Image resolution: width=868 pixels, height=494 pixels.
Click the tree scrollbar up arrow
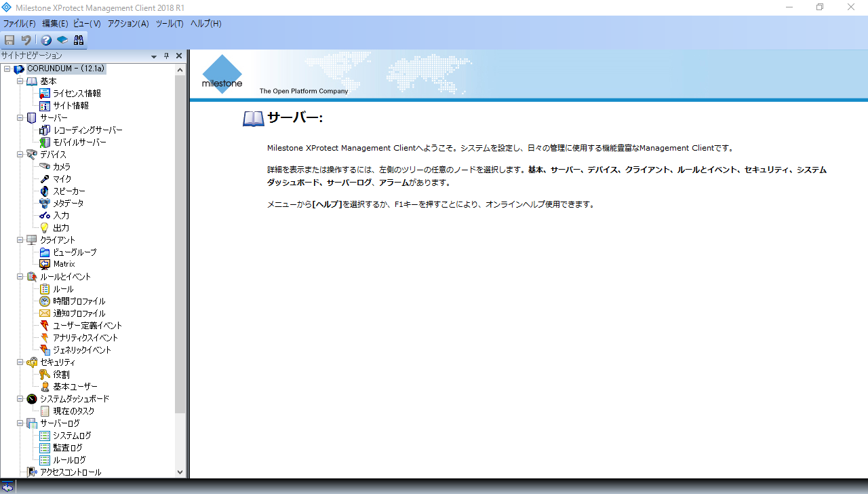click(x=180, y=69)
